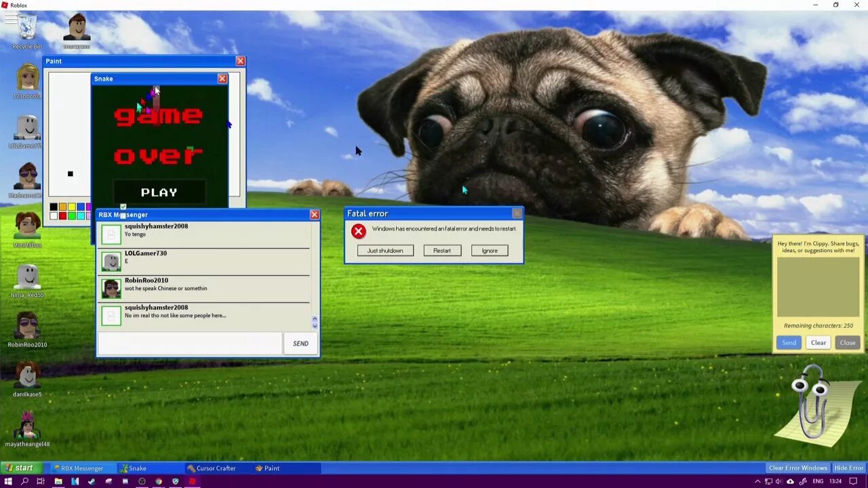Click the 13:24 clock in system tray
This screenshot has width=868, height=488.
tap(835, 481)
